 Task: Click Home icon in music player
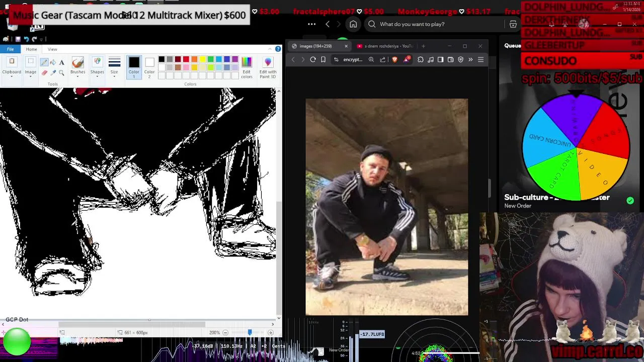353,24
